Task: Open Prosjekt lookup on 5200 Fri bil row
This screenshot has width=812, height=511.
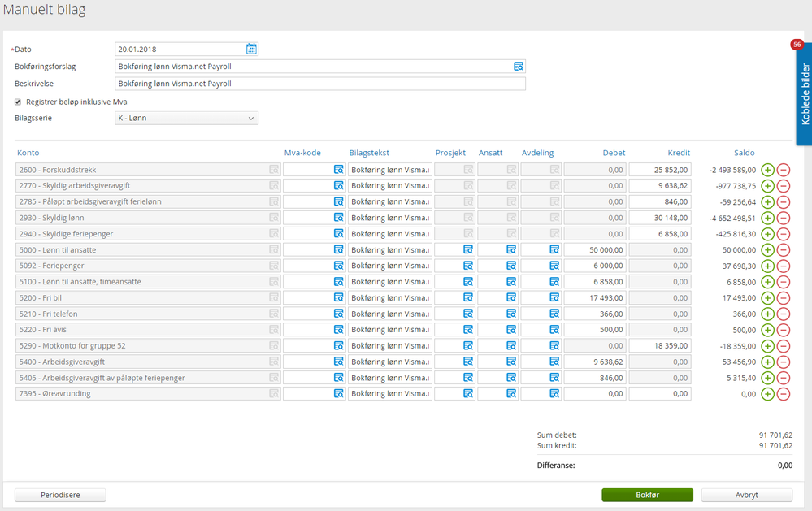Action: coord(468,298)
